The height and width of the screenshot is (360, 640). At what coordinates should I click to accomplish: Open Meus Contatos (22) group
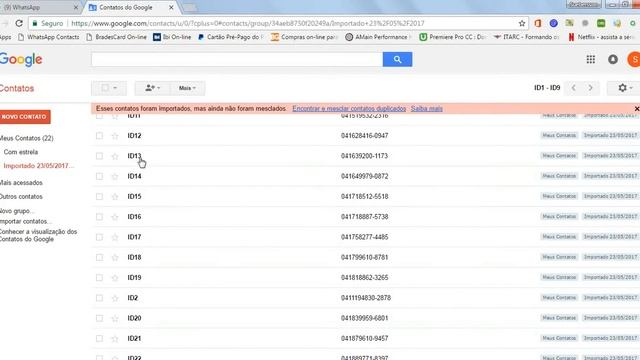pyautogui.click(x=27, y=138)
